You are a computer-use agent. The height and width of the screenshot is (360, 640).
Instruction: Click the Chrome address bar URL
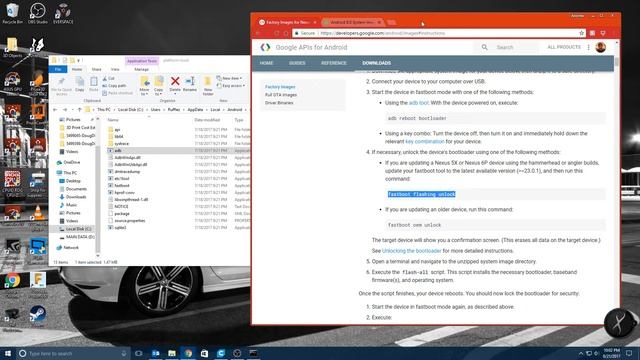pos(382,33)
